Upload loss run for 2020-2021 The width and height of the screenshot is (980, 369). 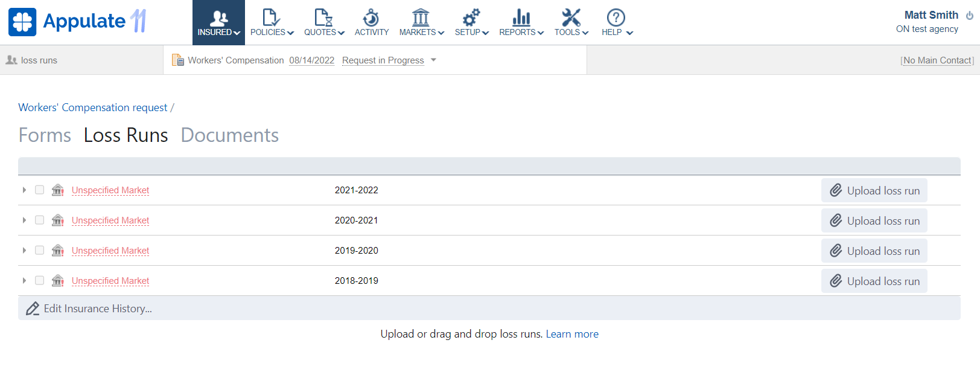pos(874,220)
